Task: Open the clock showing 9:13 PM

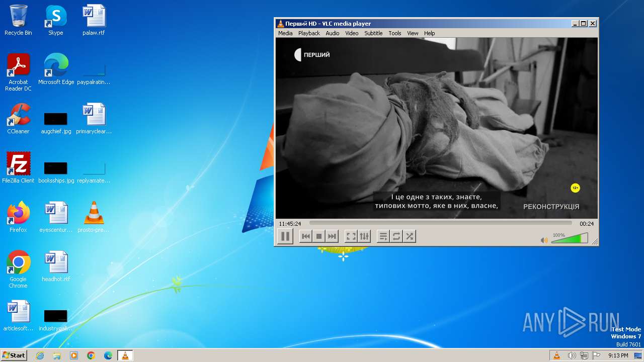Action: click(x=618, y=355)
